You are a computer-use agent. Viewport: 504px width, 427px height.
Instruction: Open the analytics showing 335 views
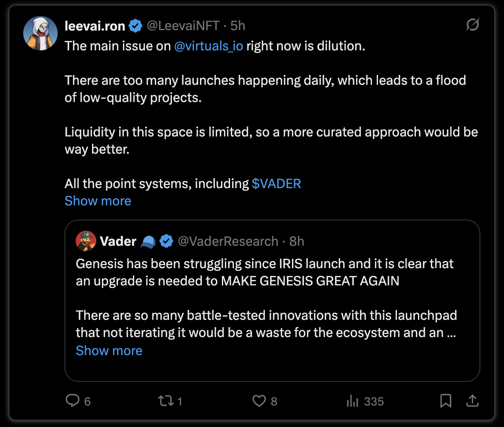pyautogui.click(x=353, y=401)
